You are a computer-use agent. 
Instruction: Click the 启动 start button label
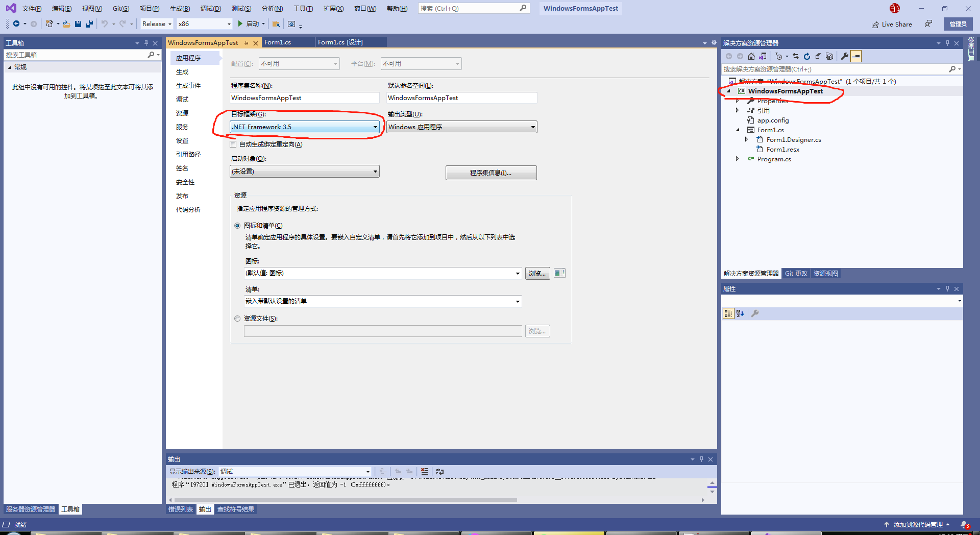click(253, 24)
